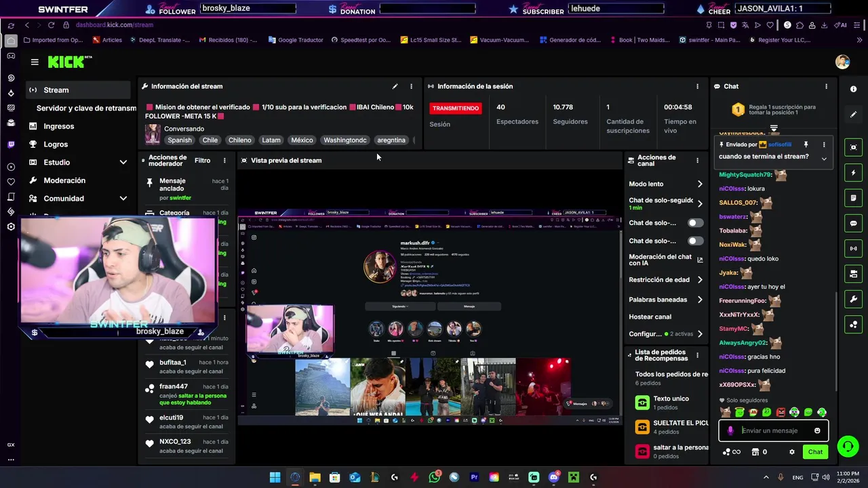Open the Chat panel kebab menu
This screenshot has height=488, width=868.
coord(826,86)
